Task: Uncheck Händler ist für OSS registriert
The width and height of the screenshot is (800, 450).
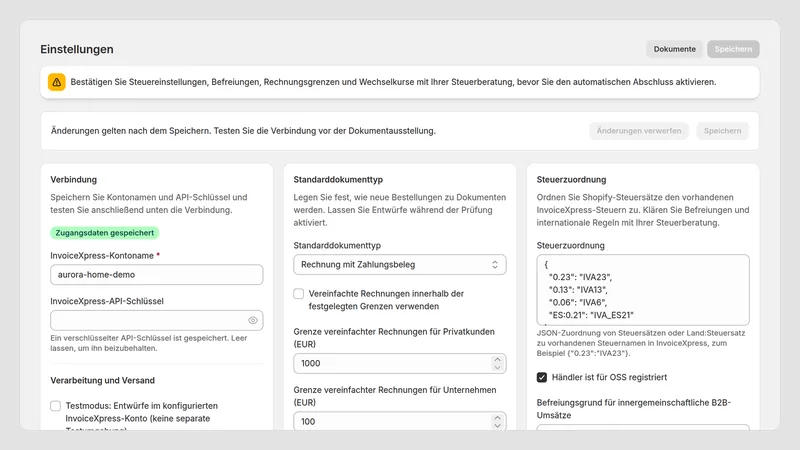Action: click(x=542, y=377)
